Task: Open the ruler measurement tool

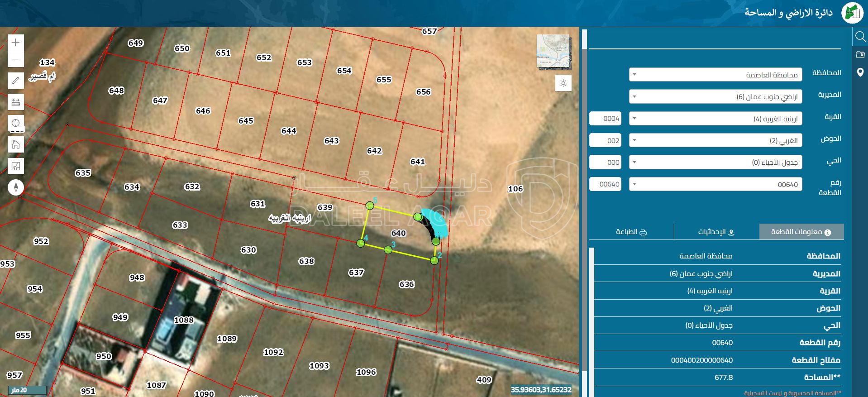Action: pyautogui.click(x=16, y=102)
